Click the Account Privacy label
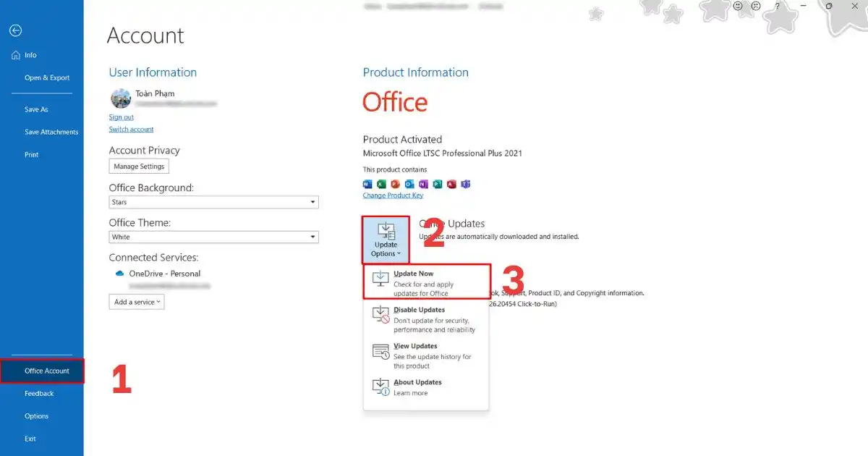 (x=145, y=151)
